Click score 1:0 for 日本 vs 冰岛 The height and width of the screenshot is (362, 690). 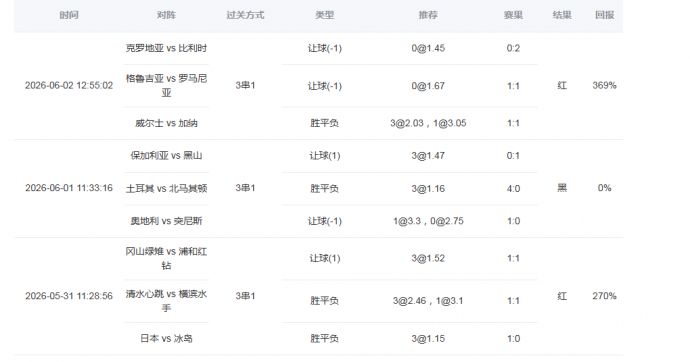coord(513,339)
